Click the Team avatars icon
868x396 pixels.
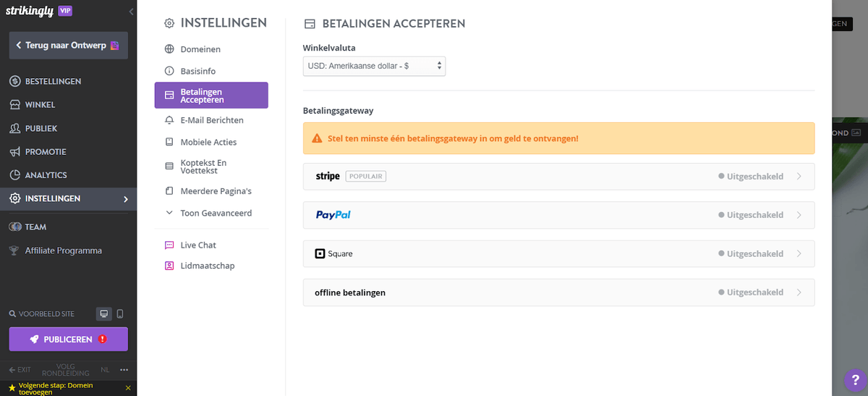[14, 227]
